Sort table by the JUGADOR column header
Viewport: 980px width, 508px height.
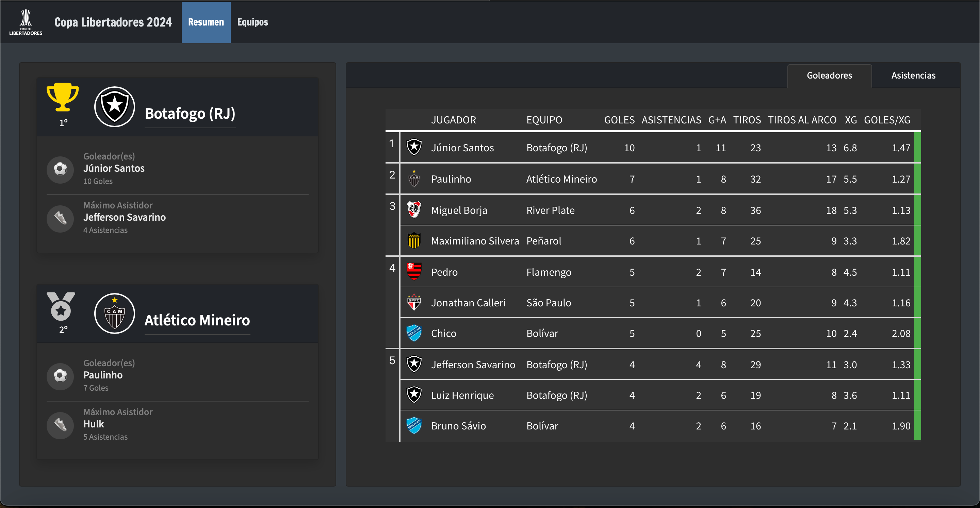point(454,120)
